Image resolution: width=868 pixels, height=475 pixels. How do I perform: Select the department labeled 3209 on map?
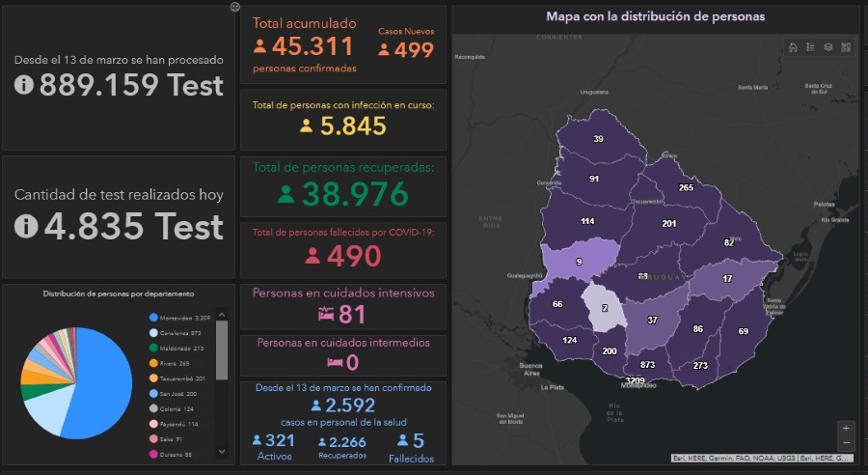pos(635,381)
